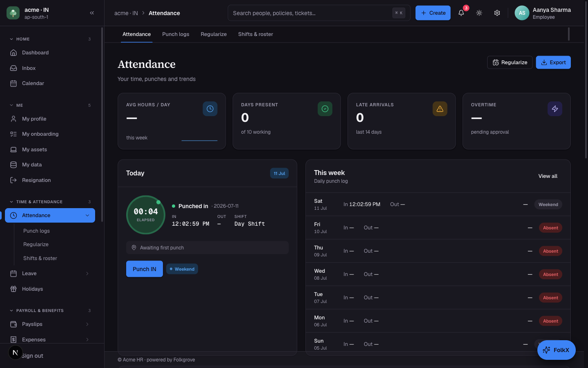
Task: Toggle the light/dark theme sun icon
Action: click(479, 13)
